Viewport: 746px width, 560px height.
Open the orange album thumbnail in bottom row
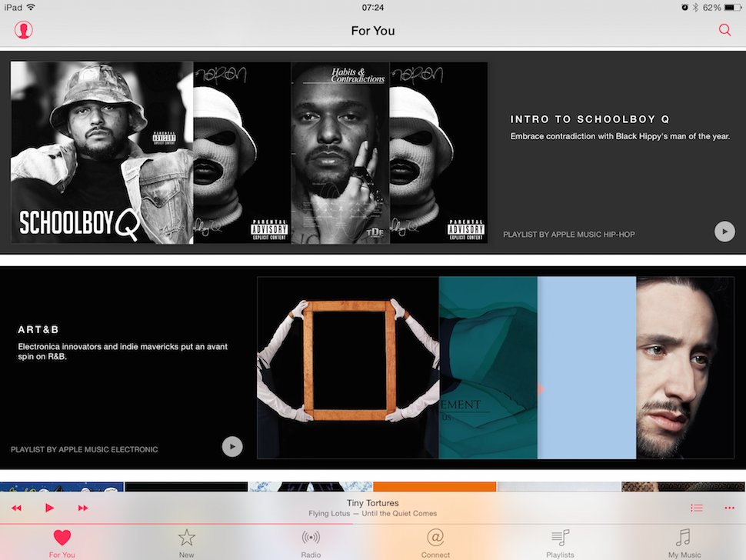coord(435,487)
